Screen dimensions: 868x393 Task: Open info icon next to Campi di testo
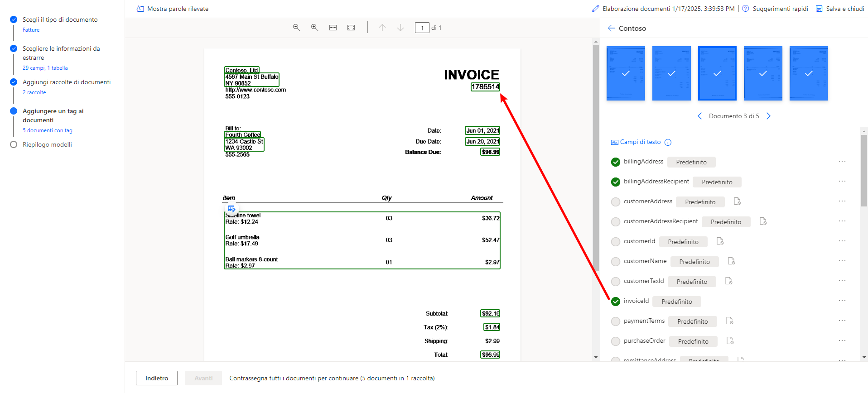[668, 142]
